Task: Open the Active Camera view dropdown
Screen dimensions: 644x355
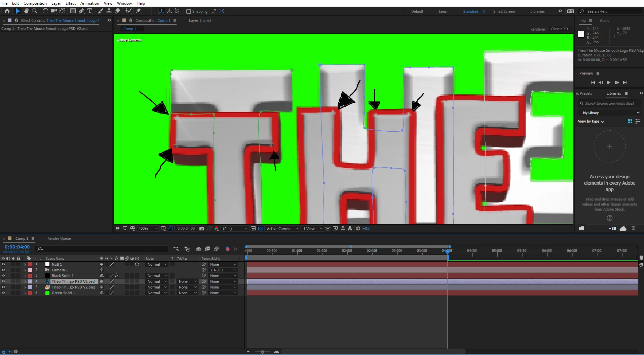Action: click(282, 228)
